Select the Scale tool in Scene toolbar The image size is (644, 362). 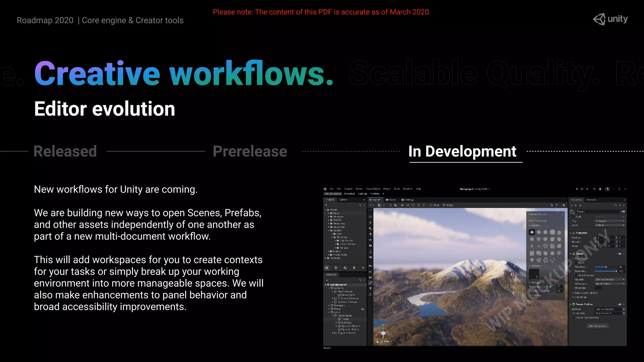[x=413, y=205]
